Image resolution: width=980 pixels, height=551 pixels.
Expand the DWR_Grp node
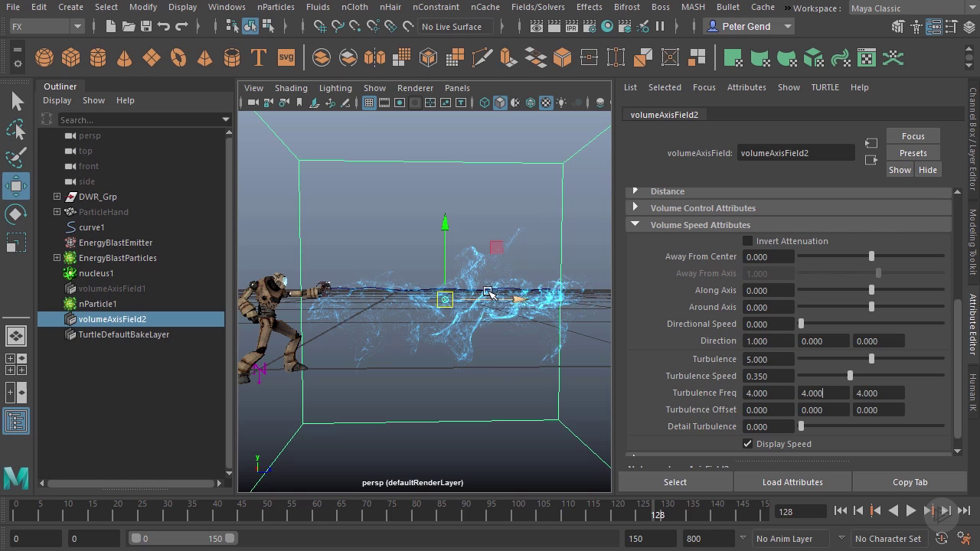57,197
